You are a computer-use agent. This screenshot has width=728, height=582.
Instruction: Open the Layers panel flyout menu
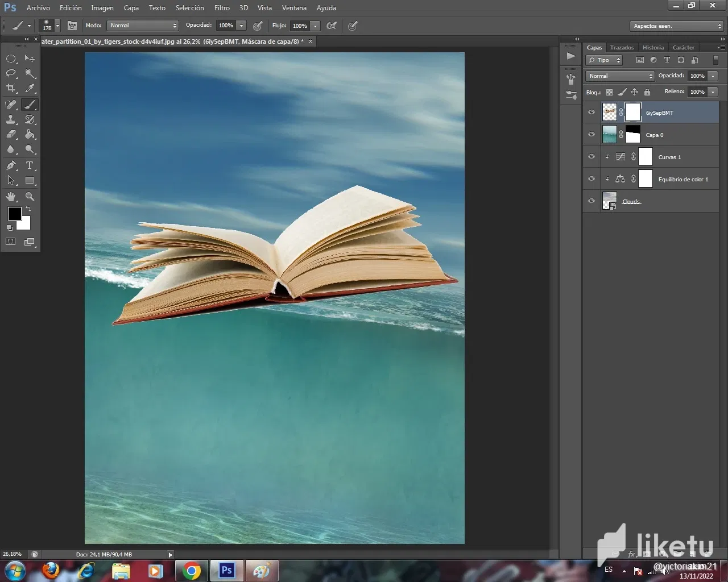(x=721, y=47)
